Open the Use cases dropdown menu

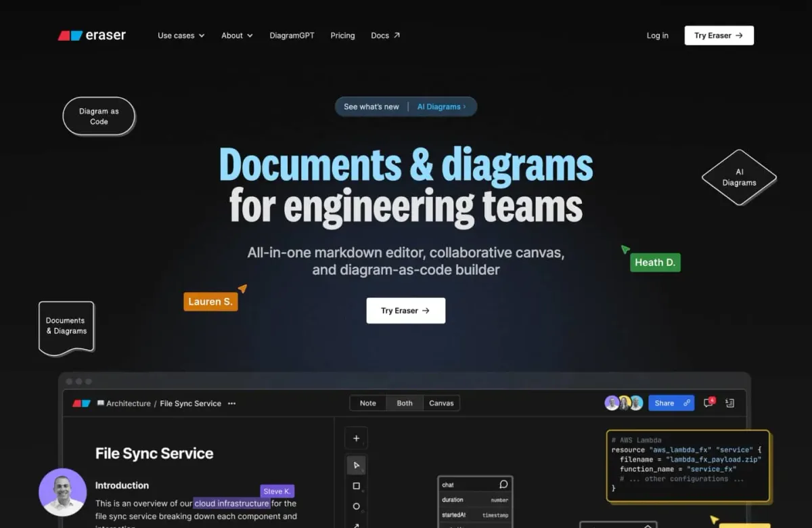point(181,35)
